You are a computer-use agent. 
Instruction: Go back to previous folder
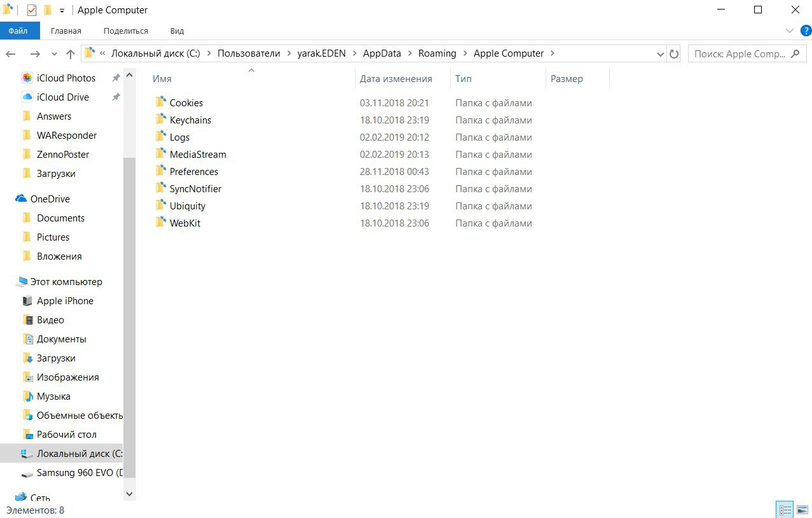pos(11,54)
